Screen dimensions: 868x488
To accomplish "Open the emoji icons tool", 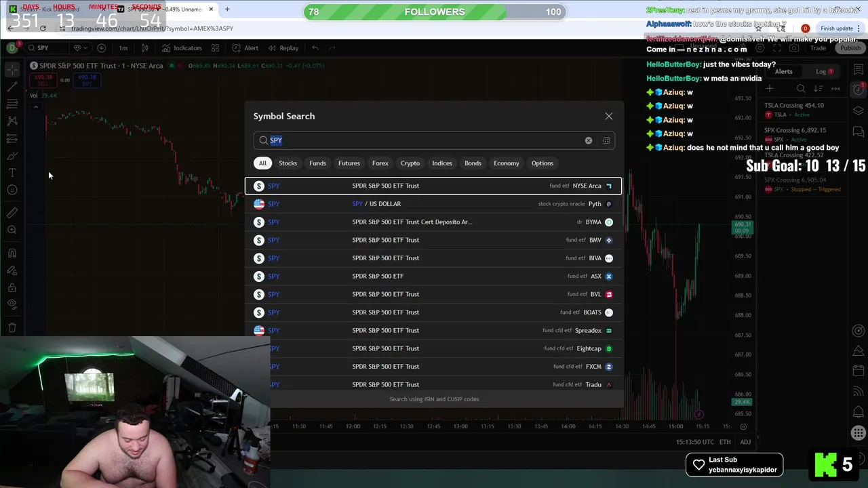I will (12, 190).
